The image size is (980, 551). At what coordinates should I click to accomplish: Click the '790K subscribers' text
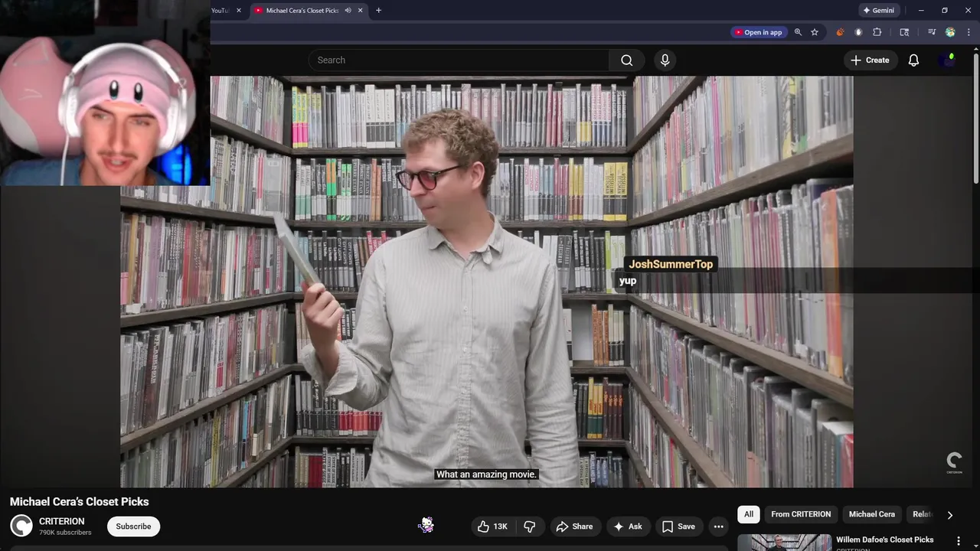pos(65,533)
